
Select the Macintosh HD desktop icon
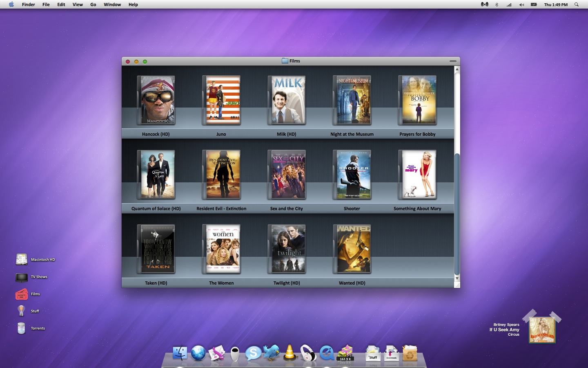coord(22,260)
